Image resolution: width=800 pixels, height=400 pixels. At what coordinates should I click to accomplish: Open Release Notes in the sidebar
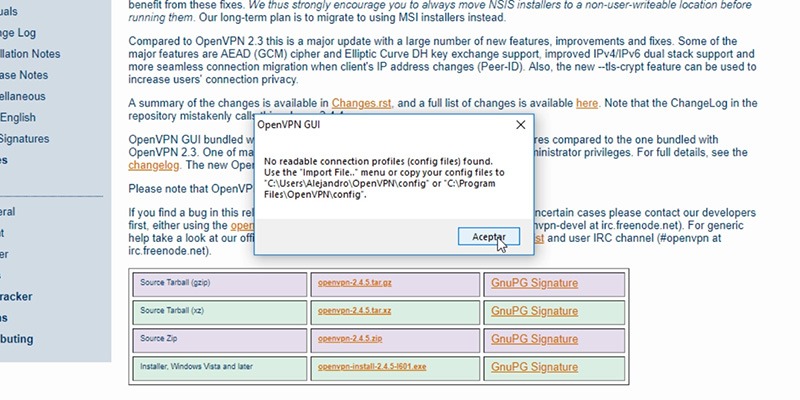[x=24, y=75]
